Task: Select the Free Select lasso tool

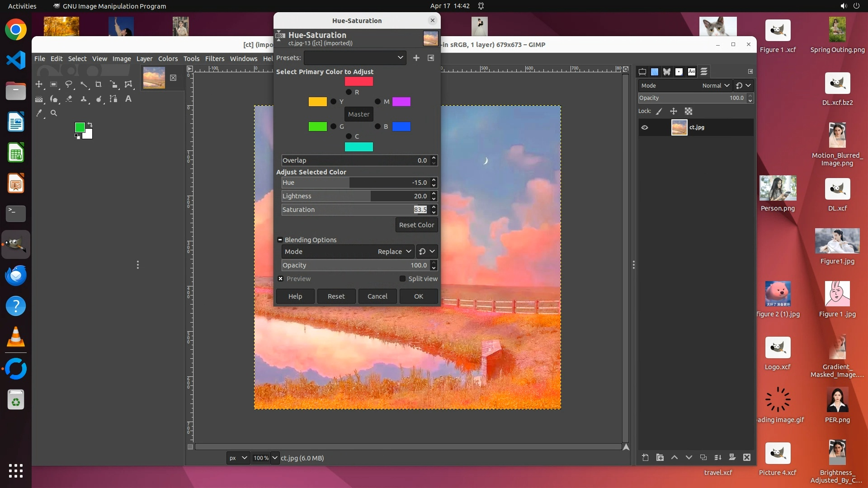Action: [69, 84]
